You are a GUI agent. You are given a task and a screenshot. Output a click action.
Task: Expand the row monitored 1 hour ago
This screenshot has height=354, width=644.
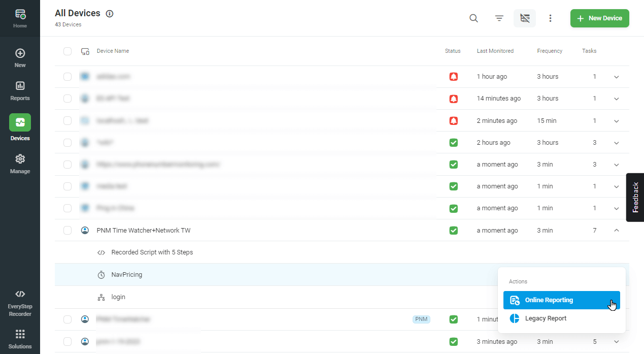pos(617,77)
